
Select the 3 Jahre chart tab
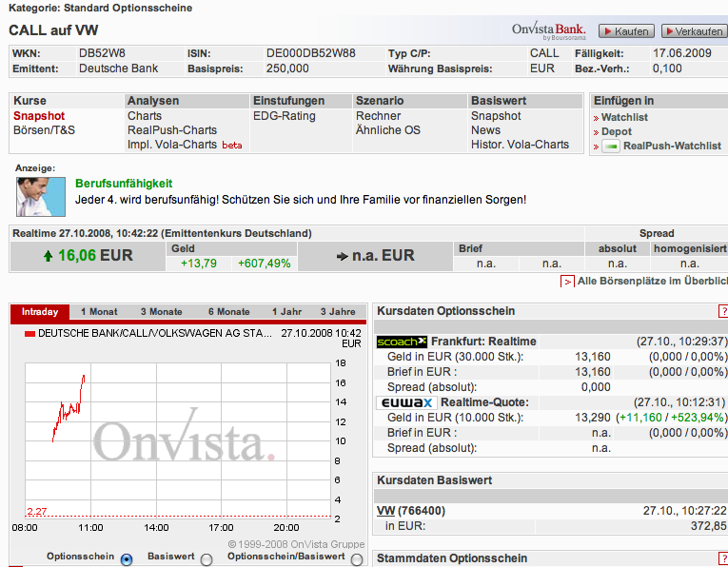coord(338,312)
